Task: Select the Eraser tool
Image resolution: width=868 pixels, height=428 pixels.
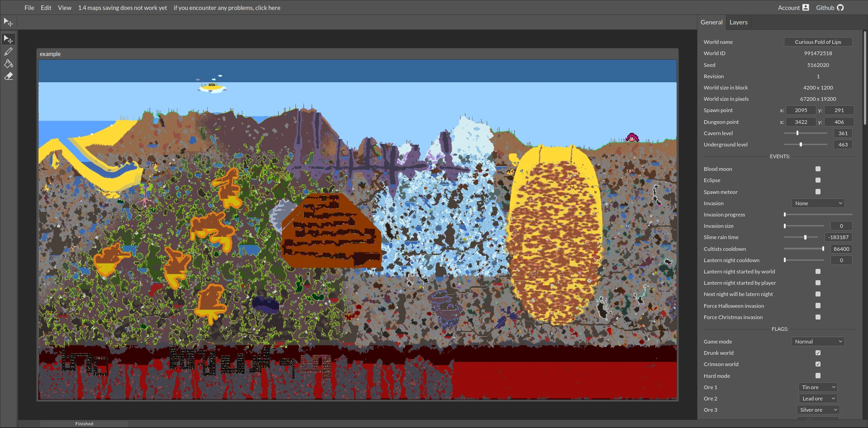Action: click(8, 76)
